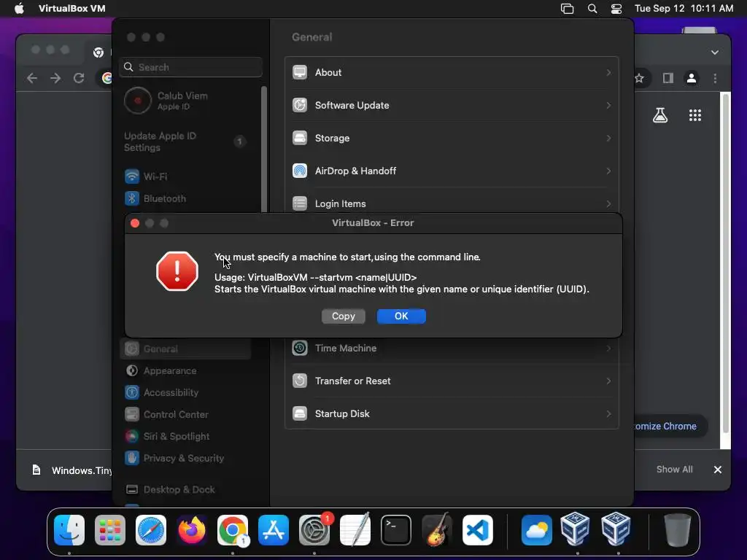Image resolution: width=747 pixels, height=560 pixels.
Task: Copy the VirtualBox error message
Action: (x=344, y=316)
